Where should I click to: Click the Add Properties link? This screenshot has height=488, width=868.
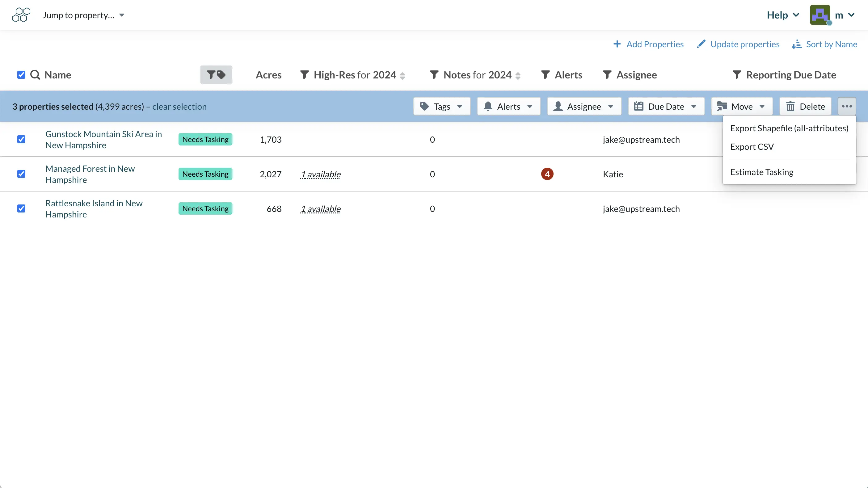(x=655, y=44)
